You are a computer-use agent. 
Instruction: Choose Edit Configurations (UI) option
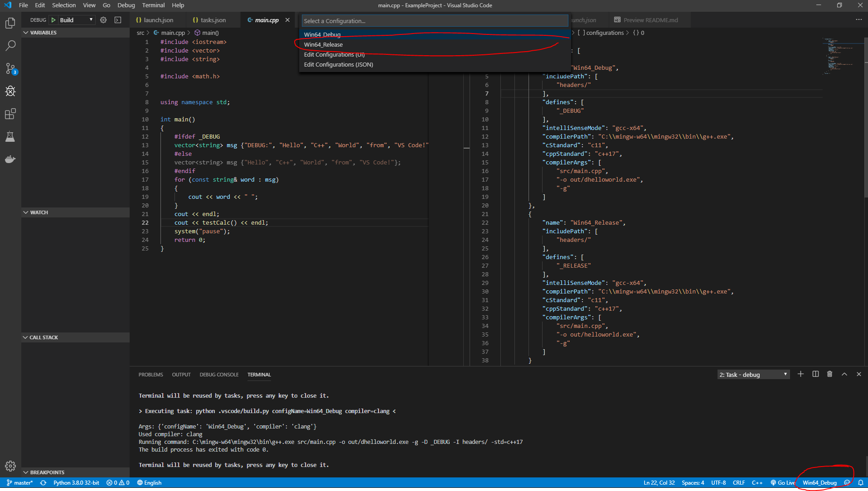pos(435,54)
